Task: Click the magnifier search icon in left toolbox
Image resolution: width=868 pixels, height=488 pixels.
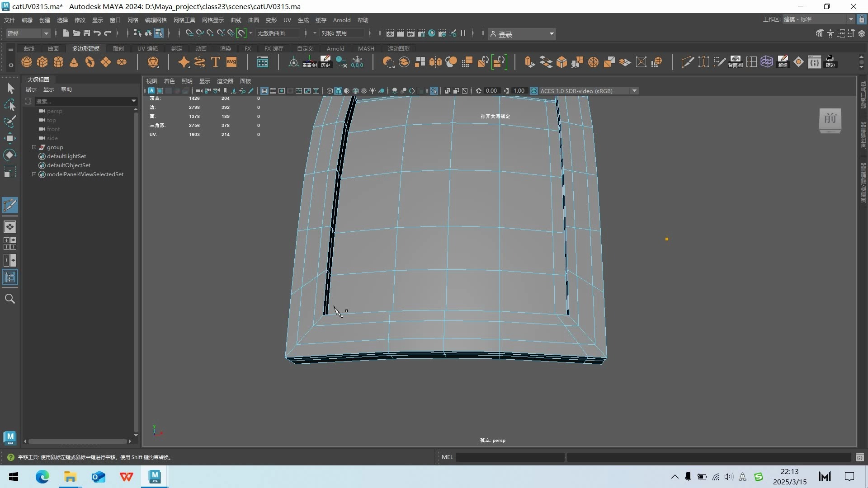Action: click(10, 299)
